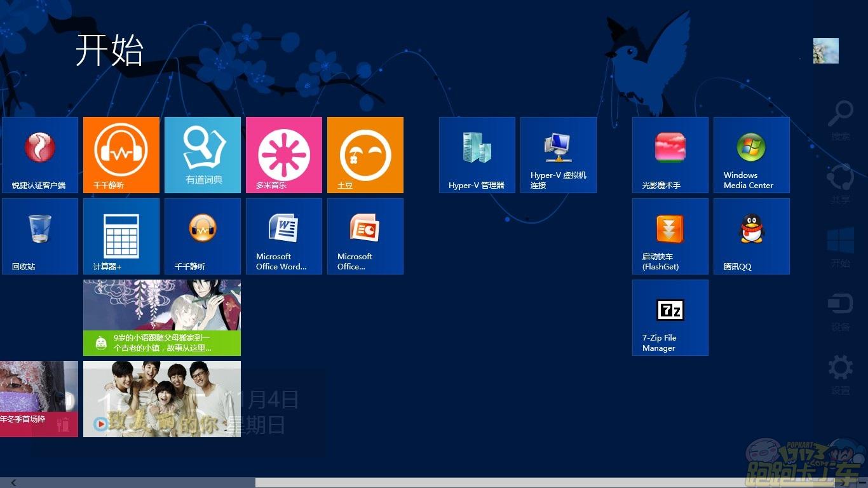Viewport: 868px width, 488px height.
Task: Click the scrollbar left arrow button
Action: (13, 483)
